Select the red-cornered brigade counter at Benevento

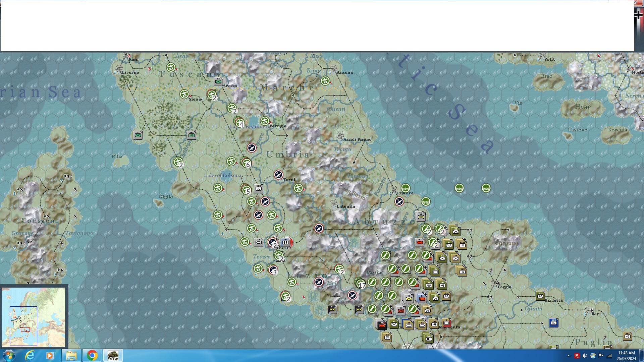446,323
